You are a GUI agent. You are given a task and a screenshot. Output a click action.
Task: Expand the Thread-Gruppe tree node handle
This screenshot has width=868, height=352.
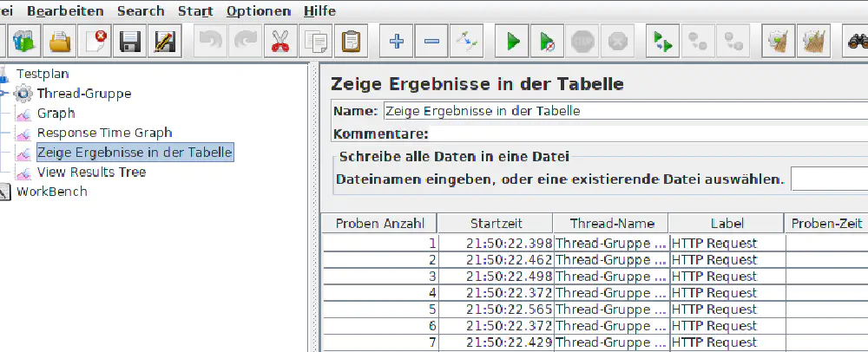[x=4, y=94]
